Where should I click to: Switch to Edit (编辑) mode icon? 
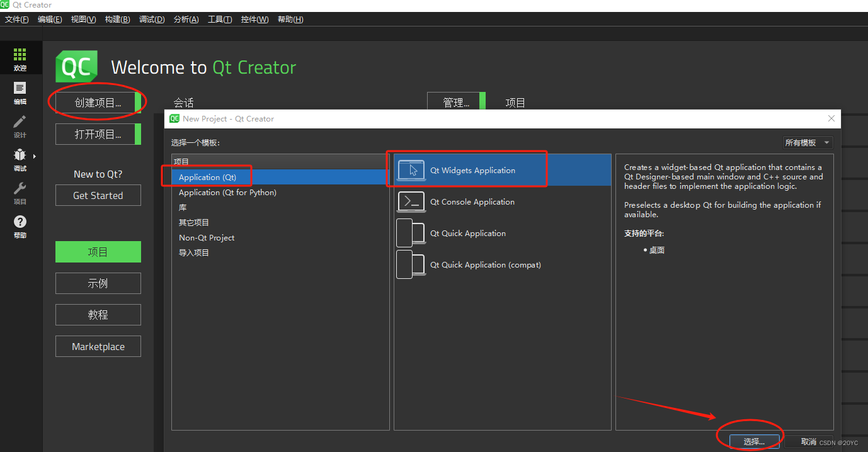click(20, 88)
